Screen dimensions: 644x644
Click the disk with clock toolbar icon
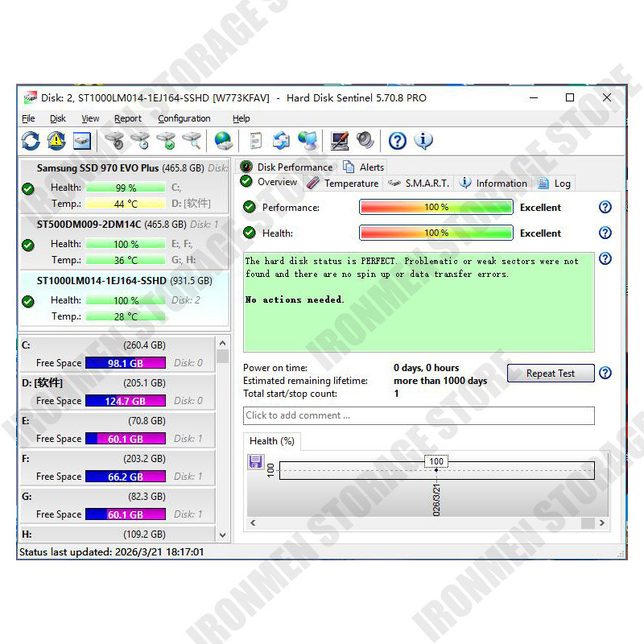tap(140, 141)
